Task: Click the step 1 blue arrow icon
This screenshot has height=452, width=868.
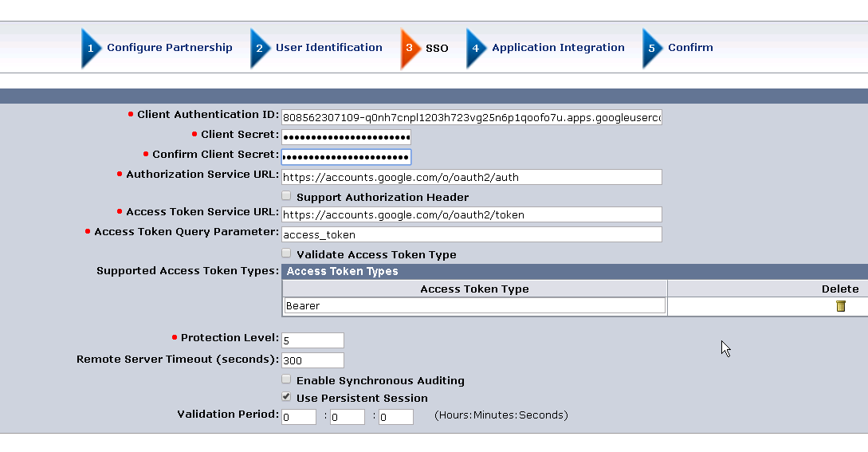Action: 91,48
